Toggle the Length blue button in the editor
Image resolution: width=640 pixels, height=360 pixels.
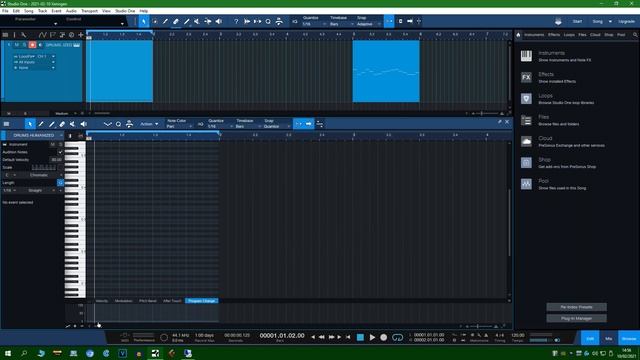[x=60, y=182]
